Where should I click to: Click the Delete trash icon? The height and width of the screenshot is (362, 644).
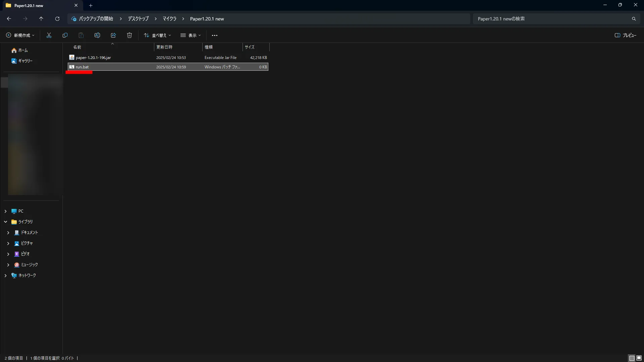(x=129, y=35)
